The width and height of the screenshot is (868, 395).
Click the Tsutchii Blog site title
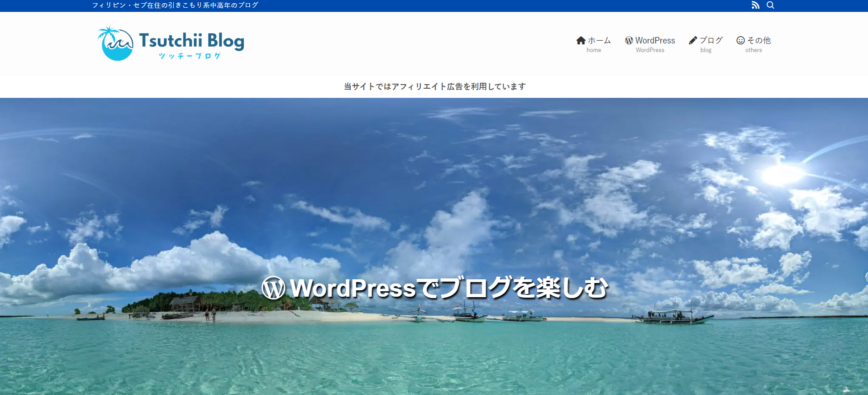tap(192, 40)
